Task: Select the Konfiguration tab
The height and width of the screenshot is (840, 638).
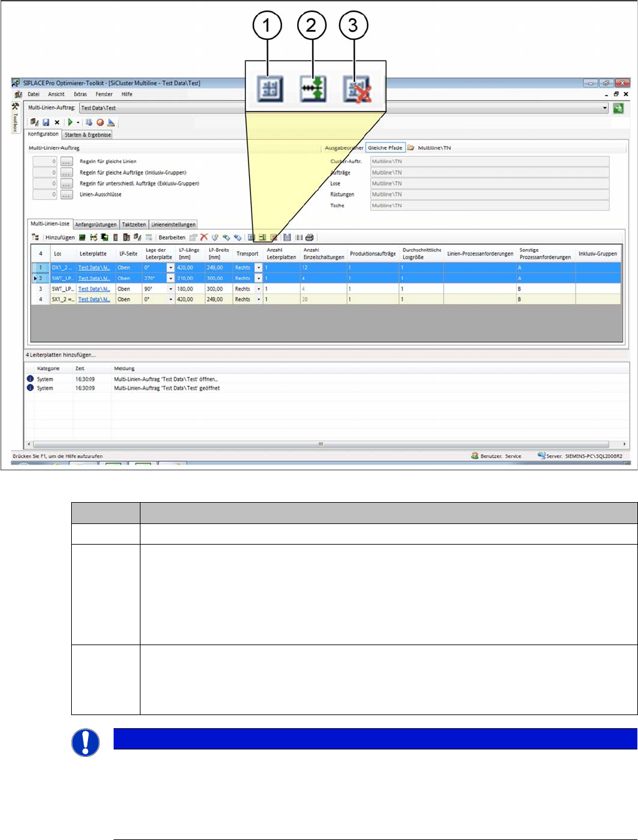Action: (43, 134)
